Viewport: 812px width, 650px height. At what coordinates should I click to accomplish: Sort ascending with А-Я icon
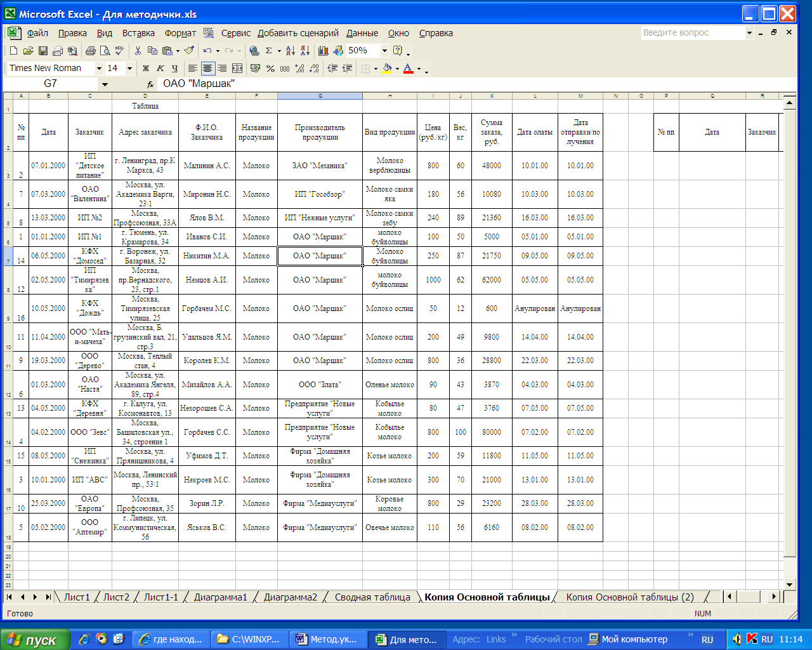coord(291,51)
